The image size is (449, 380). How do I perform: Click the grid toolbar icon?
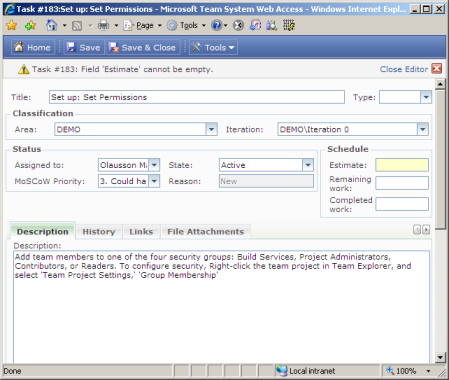point(289,25)
